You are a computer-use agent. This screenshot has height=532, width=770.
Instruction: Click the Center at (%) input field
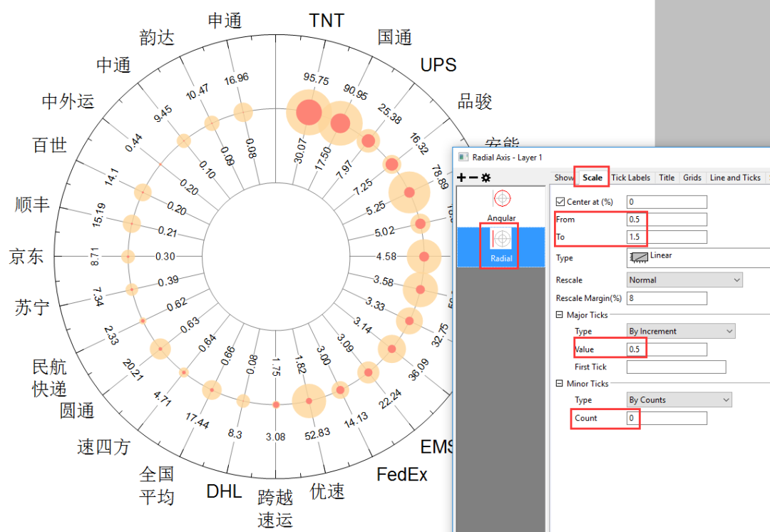point(667,202)
